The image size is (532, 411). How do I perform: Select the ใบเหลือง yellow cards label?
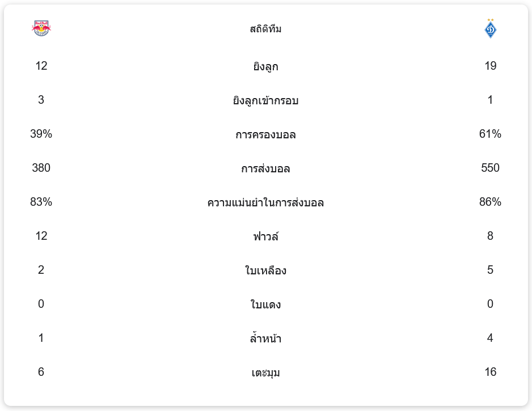click(265, 270)
